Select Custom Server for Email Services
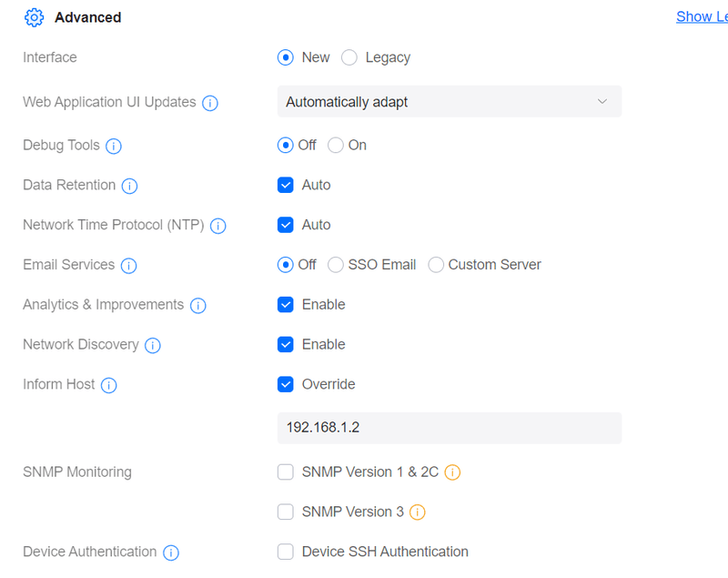 (436, 265)
